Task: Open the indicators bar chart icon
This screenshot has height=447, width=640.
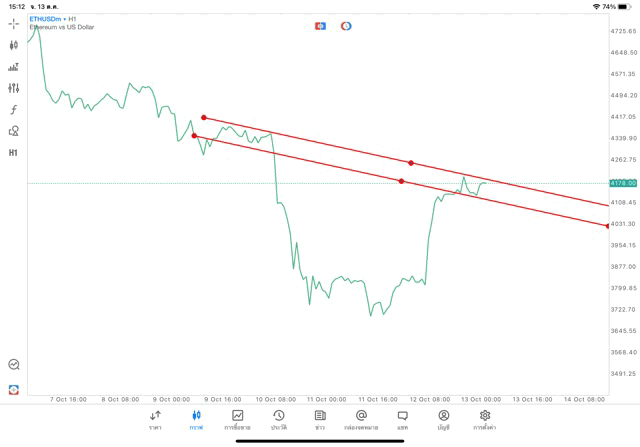Action: [x=14, y=66]
